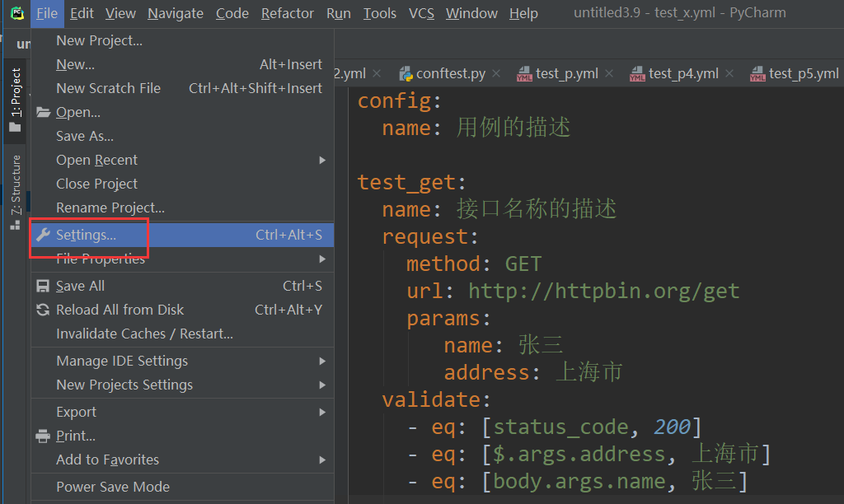This screenshot has width=844, height=504.
Task: Click '$.args.address' text in editor
Action: pyautogui.click(x=579, y=454)
